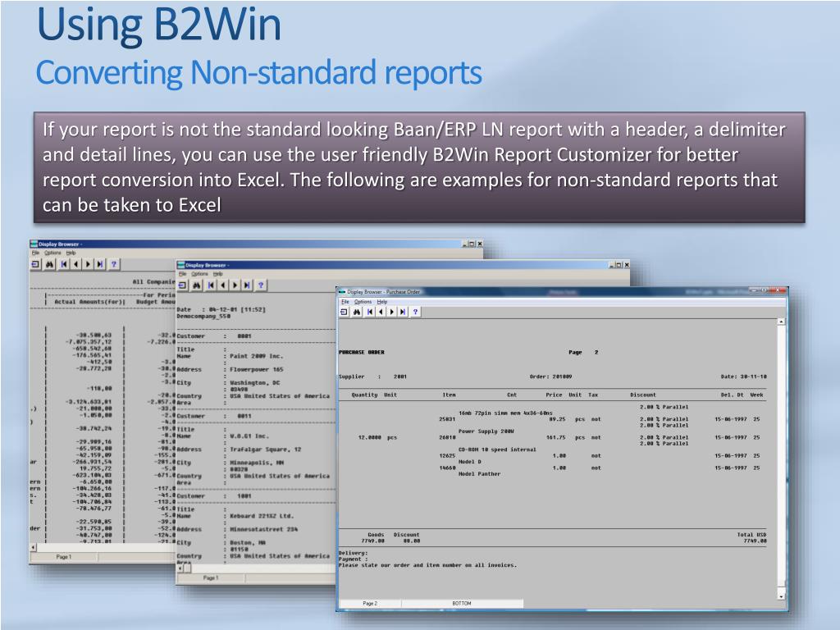Image resolution: width=840 pixels, height=630 pixels.
Task: Click 'Discount' column header
Action: (x=643, y=395)
